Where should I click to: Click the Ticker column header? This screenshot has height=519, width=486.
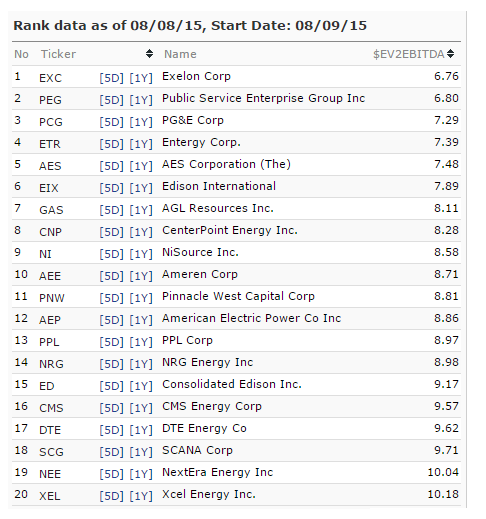click(58, 54)
